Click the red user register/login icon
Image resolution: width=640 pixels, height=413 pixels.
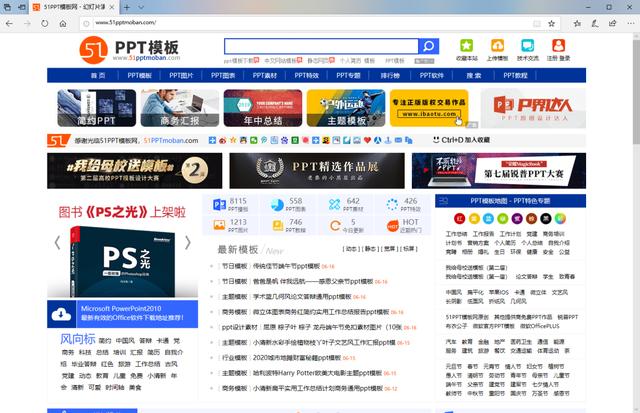(558, 45)
